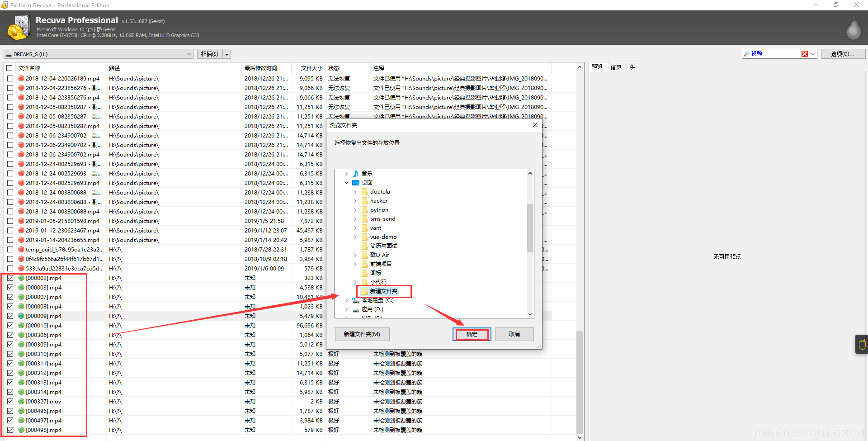
Task: Toggle the select-all checkbox in file list header
Action: [9, 68]
